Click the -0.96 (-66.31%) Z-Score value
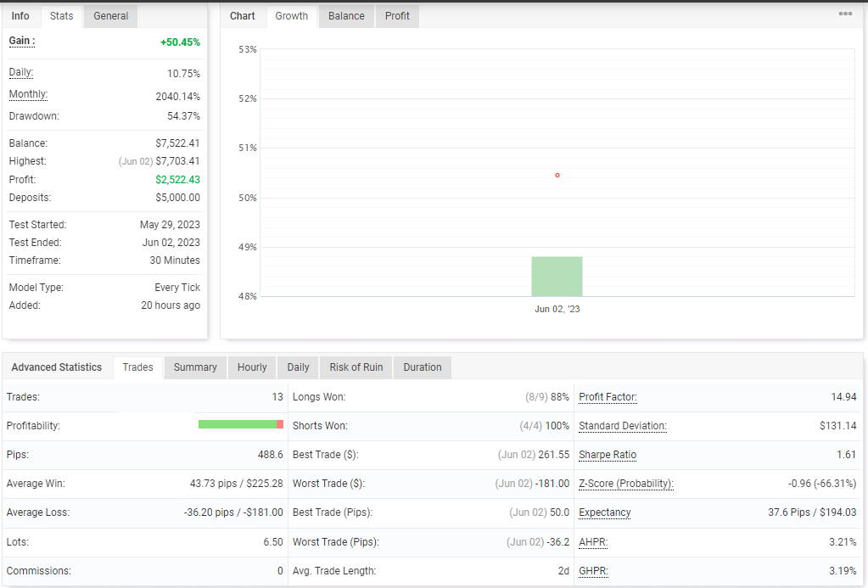 [822, 484]
